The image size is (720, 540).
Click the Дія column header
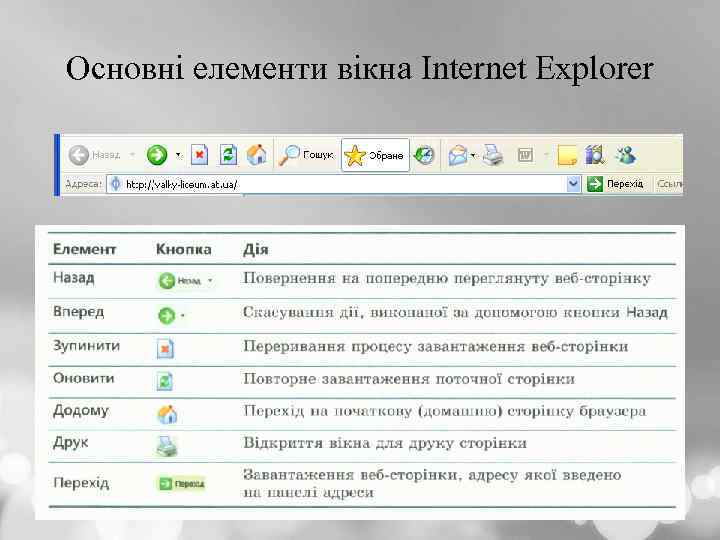(x=255, y=249)
